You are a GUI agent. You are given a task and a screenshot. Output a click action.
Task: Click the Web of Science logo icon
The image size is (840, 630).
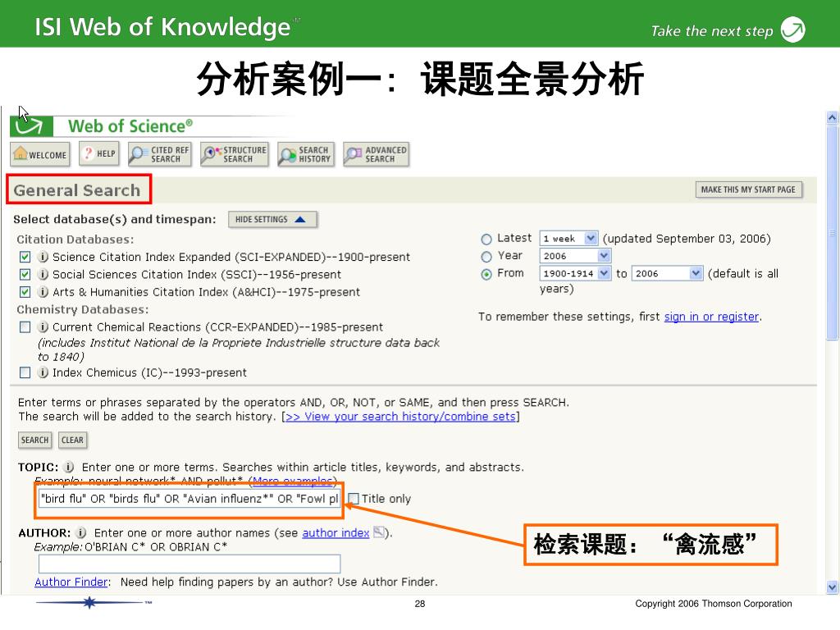point(31,126)
